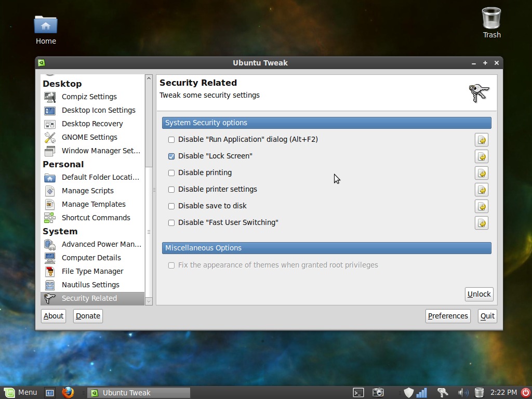Select the Security Related keys icon in sidebar
The height and width of the screenshot is (399, 532).
[x=50, y=299]
